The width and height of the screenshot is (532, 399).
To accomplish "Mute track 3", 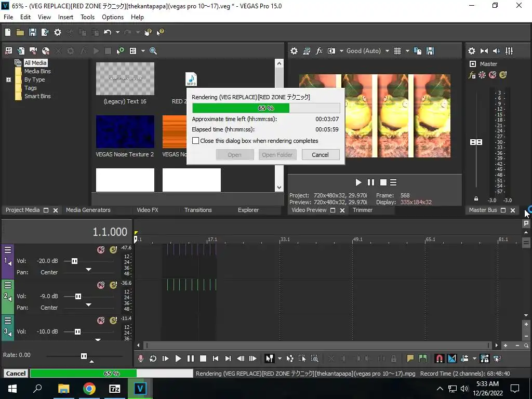I will pos(101,321).
